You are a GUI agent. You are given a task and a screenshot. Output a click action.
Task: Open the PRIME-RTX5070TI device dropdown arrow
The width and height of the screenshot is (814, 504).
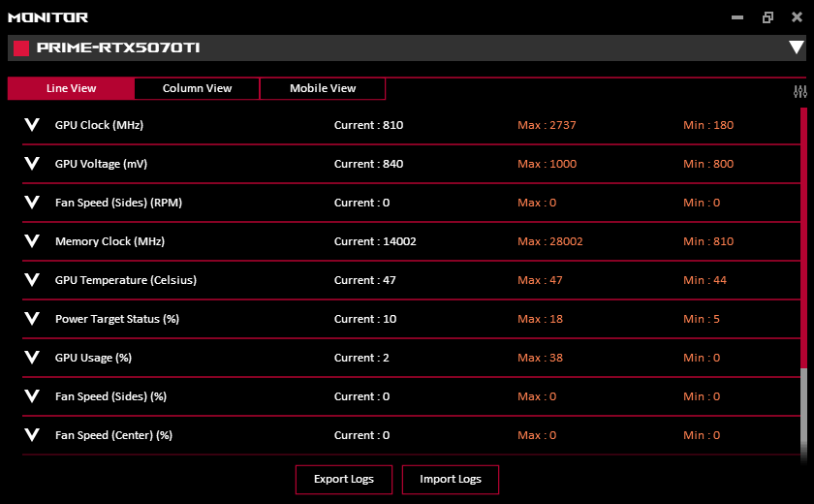[796, 47]
